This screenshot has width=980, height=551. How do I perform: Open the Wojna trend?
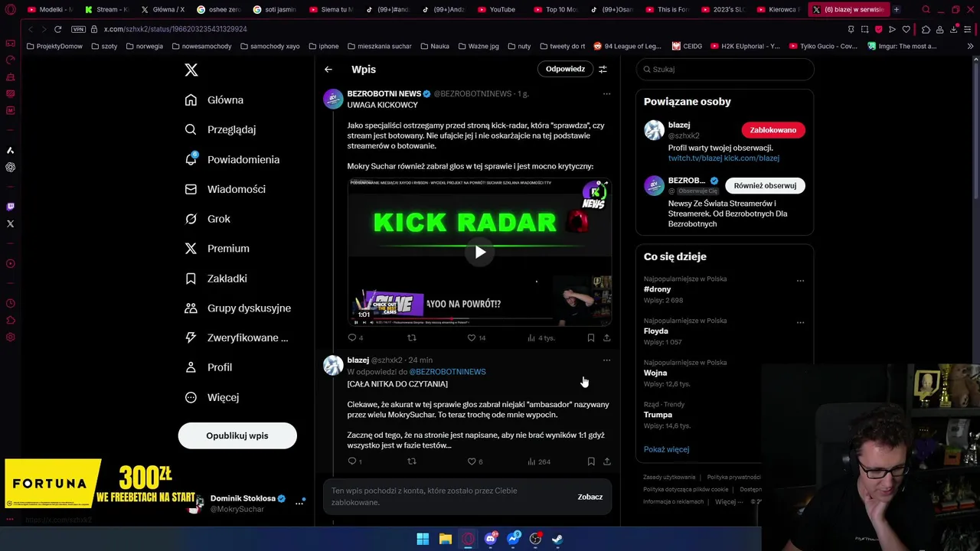(x=655, y=373)
